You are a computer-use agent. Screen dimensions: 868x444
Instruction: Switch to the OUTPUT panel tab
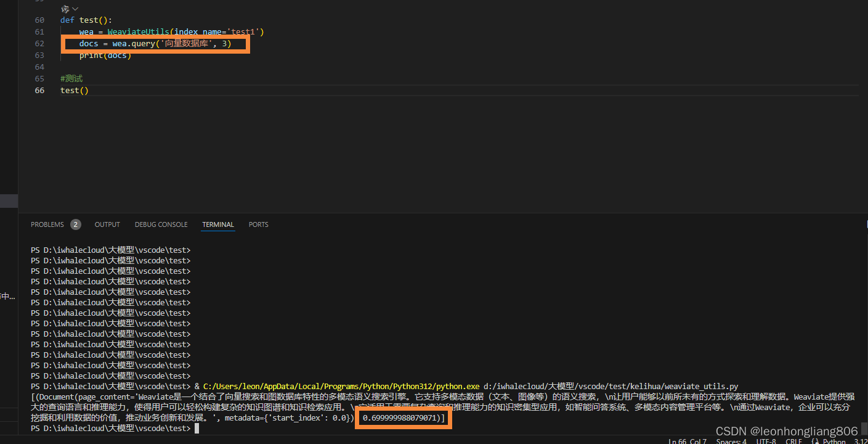tap(107, 224)
